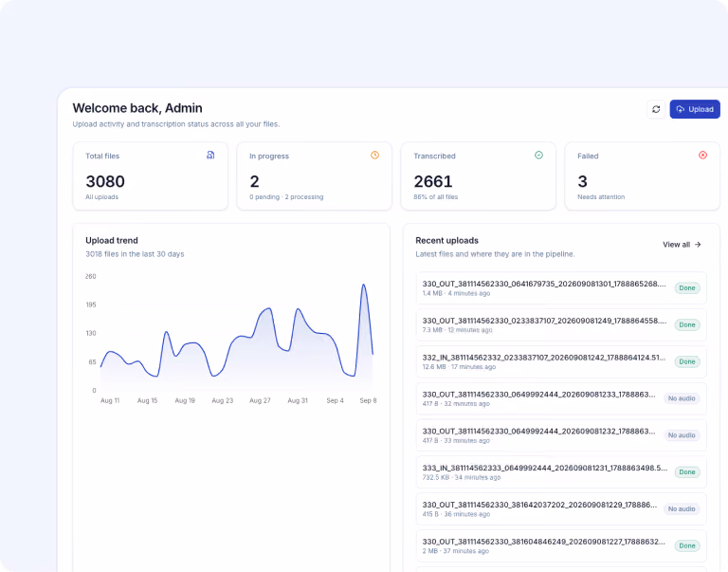Click the Sep 8 peak on Upload trend chart

click(x=364, y=285)
